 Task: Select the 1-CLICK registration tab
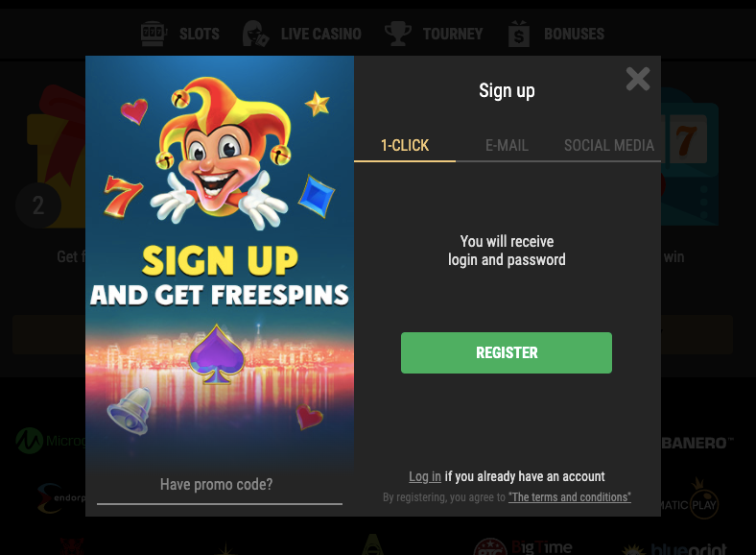[405, 145]
